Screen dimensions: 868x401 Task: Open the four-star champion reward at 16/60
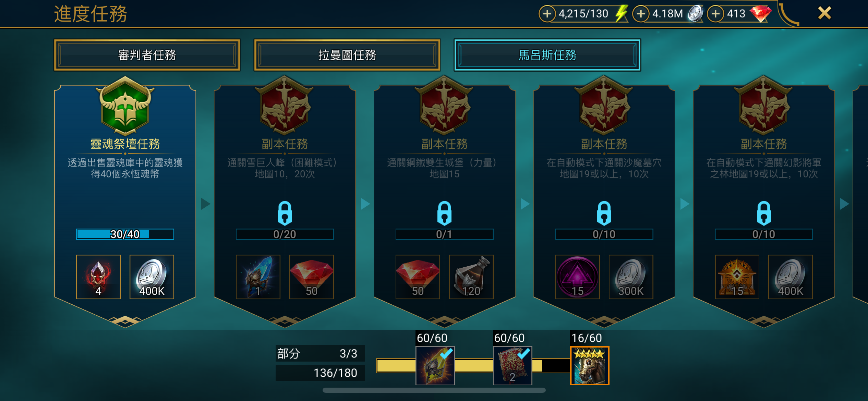pos(590,366)
